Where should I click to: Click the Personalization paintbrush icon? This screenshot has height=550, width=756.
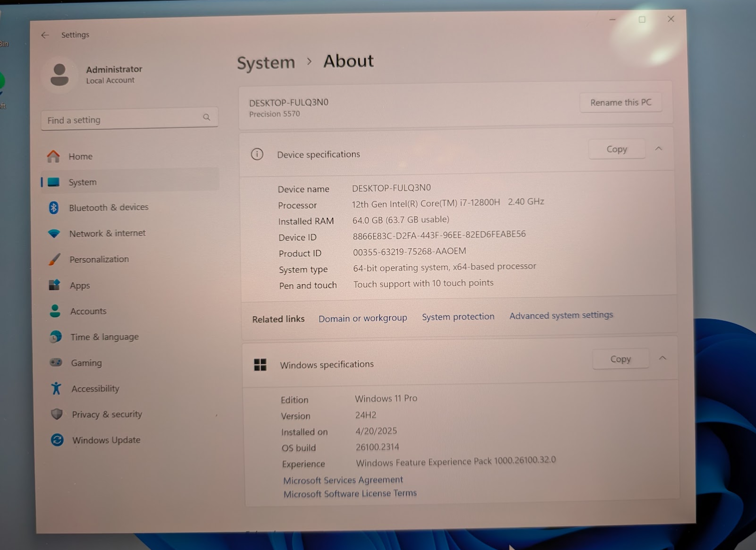(x=54, y=259)
